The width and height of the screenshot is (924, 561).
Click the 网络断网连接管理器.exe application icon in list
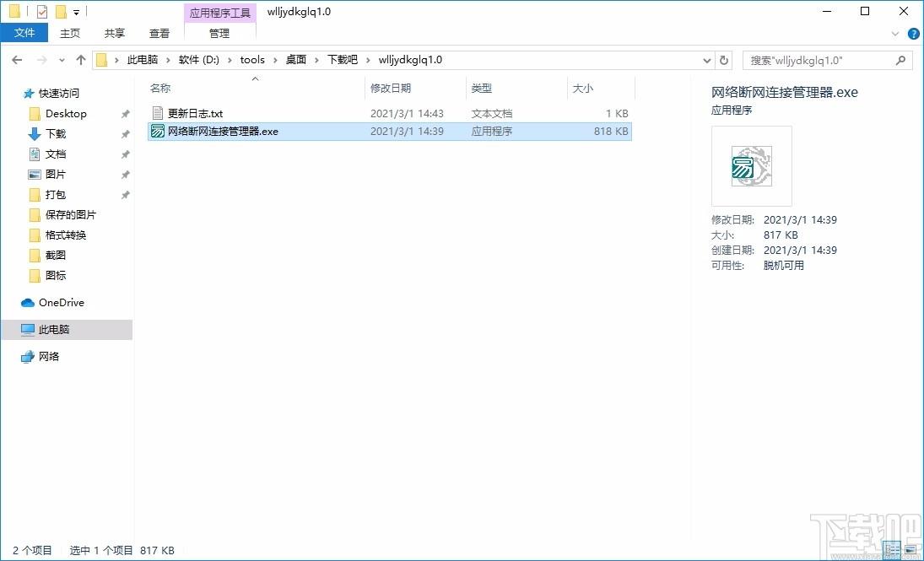(x=157, y=132)
